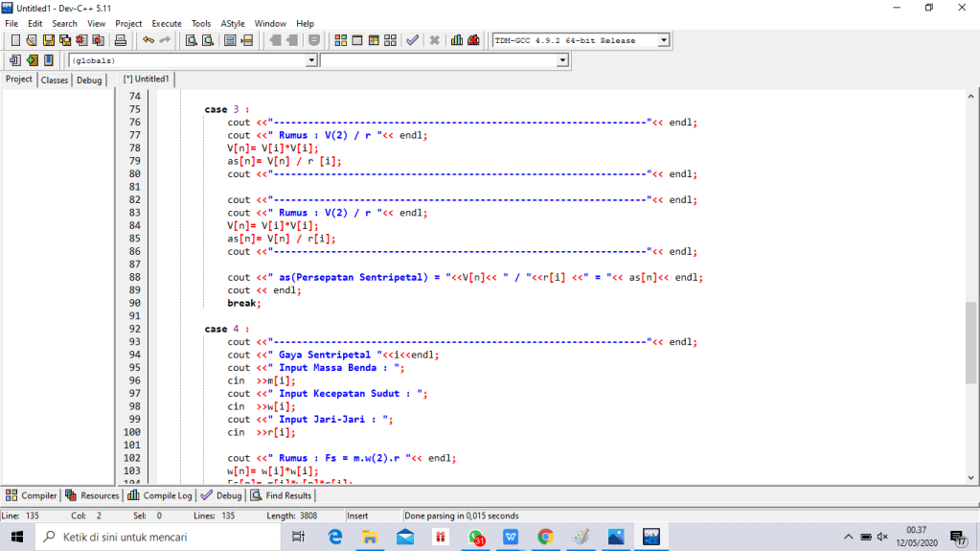Switch to the Classes tab
The image size is (980, 551).
coord(55,80)
